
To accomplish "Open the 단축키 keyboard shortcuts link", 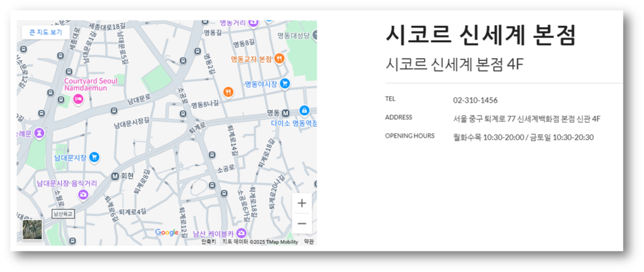I will pos(209,242).
